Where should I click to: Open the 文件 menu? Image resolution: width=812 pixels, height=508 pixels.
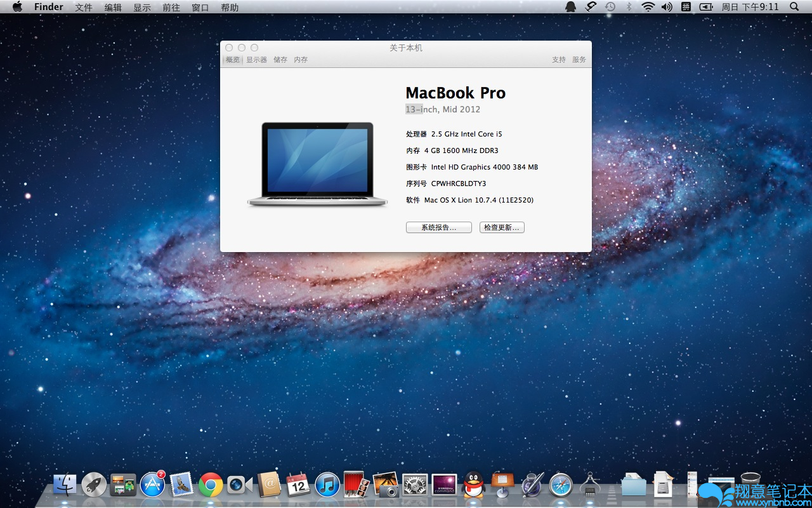(84, 8)
